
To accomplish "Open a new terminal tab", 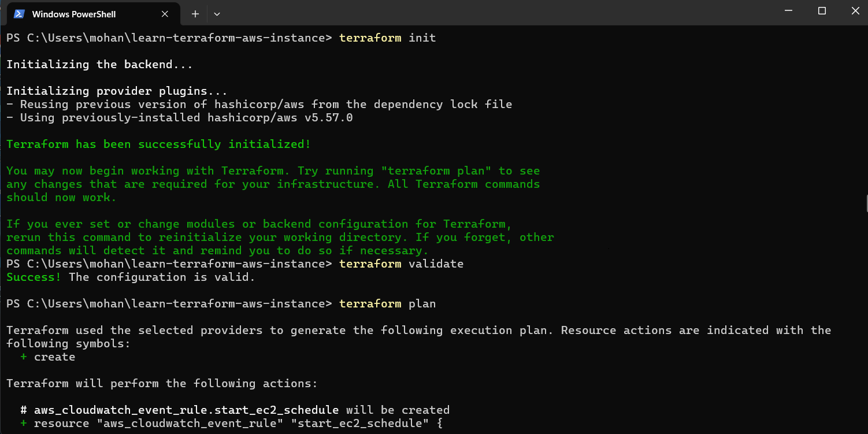I will 195,13.
